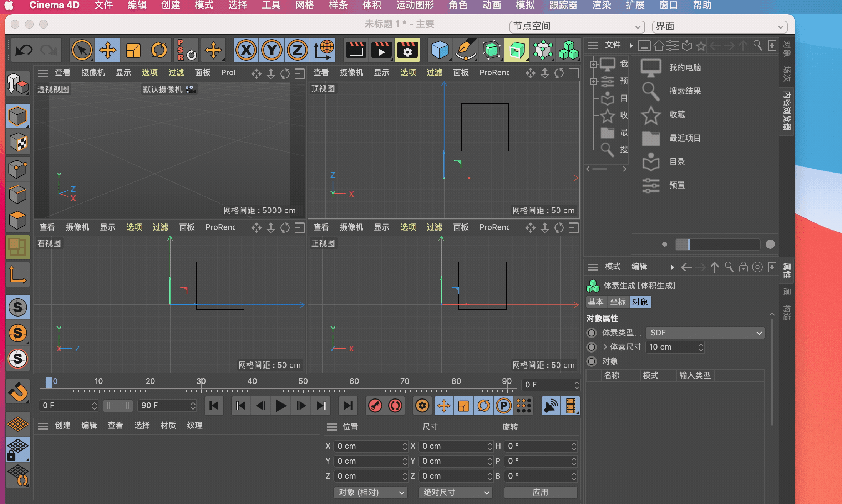This screenshot has width=842, height=504.
Task: Toggle Autokeying button
Action: [x=395, y=406]
